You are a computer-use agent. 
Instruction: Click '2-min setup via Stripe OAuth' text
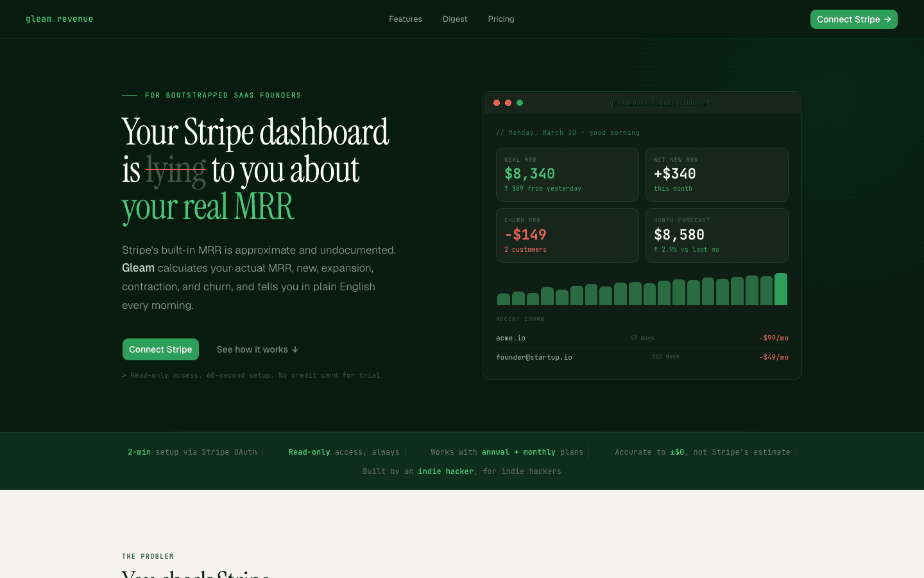193,452
